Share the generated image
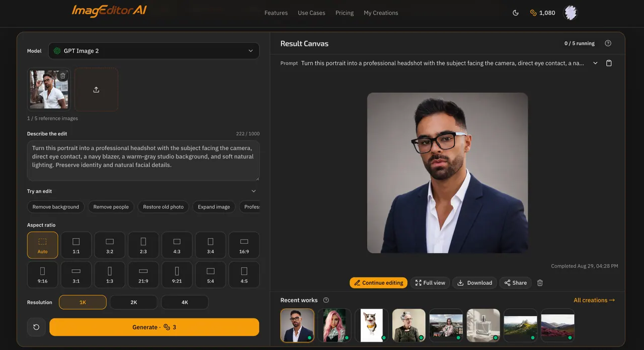Screen dimensions: 644x350 [516, 283]
